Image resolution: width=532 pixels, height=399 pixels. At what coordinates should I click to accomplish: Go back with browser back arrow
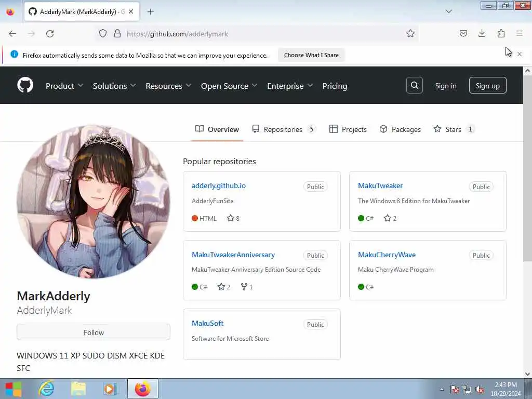[x=12, y=34]
